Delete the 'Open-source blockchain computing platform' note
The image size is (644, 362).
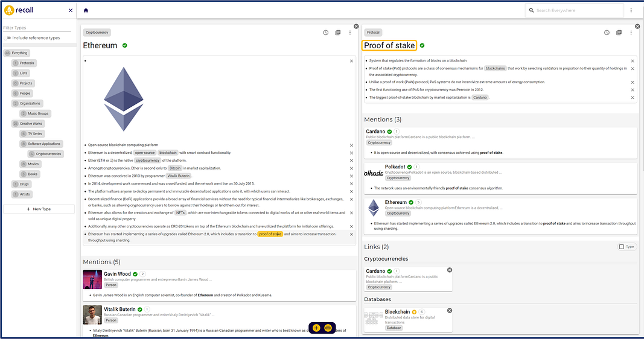click(351, 145)
